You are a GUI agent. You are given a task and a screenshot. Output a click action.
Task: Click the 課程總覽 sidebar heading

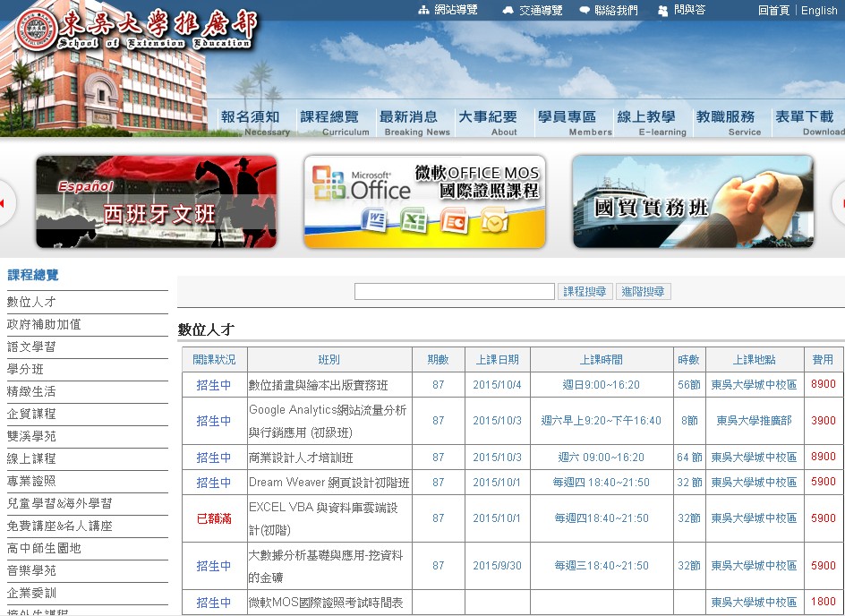pos(33,276)
